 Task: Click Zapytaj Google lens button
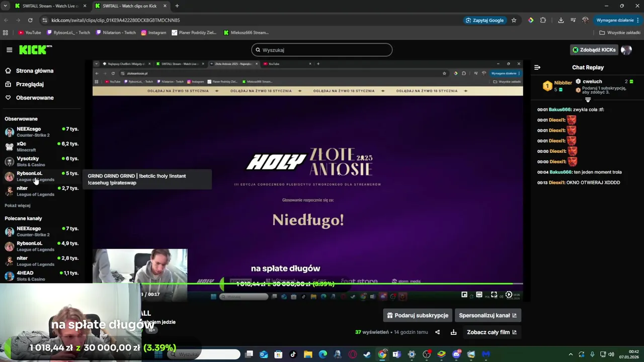click(485, 20)
